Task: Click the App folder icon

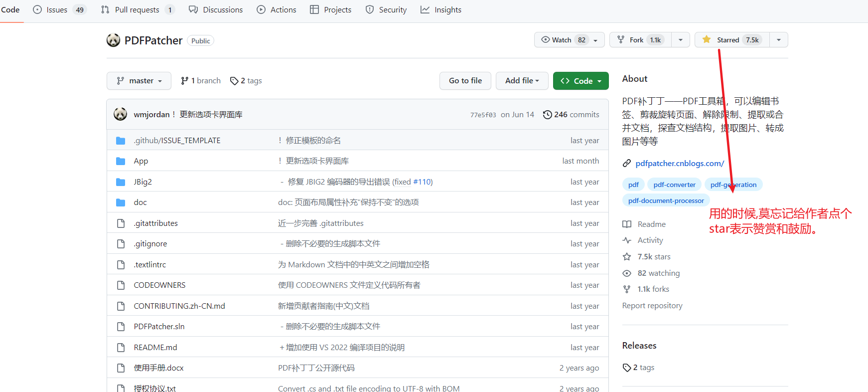Action: [x=121, y=161]
